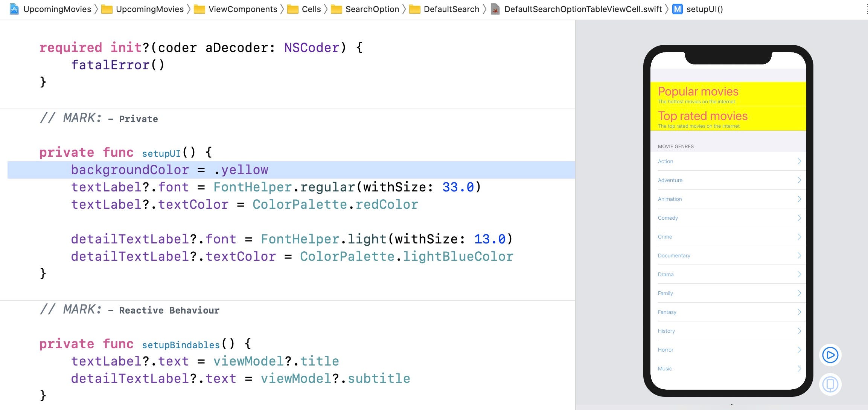Click the highlighted backgroundColor = .yellow line
Viewport: 868px width, 410px height.
coord(169,170)
